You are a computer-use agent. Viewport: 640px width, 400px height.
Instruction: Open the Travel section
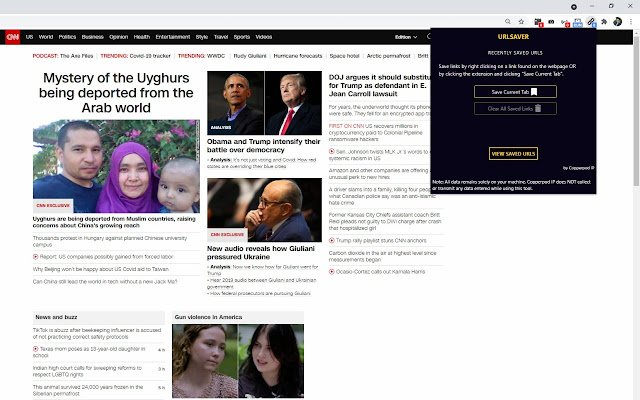pos(221,37)
